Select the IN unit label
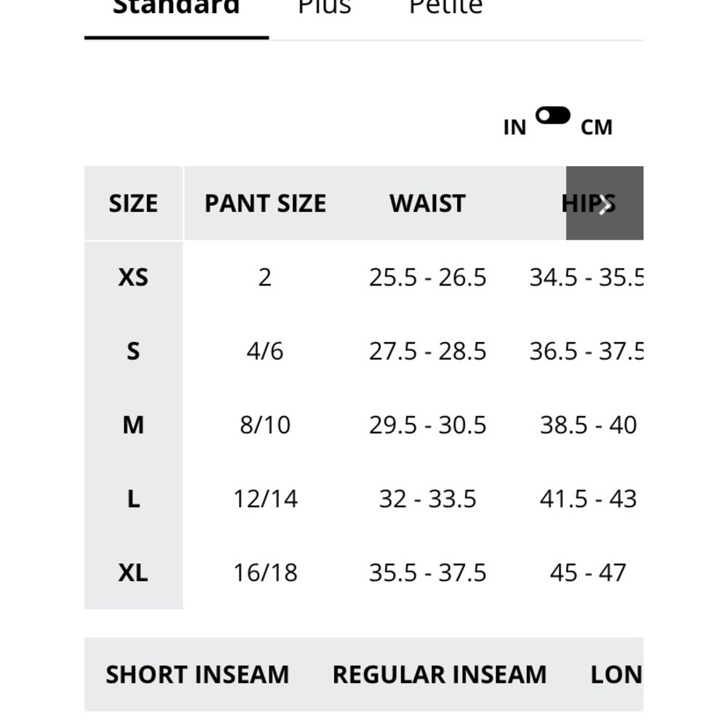This screenshot has width=728, height=728. pos(515,127)
